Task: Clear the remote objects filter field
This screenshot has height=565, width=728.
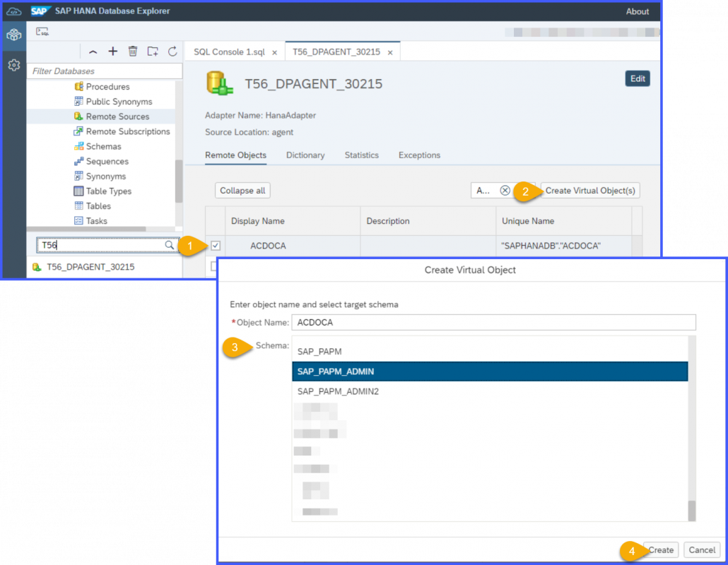Action: (505, 190)
